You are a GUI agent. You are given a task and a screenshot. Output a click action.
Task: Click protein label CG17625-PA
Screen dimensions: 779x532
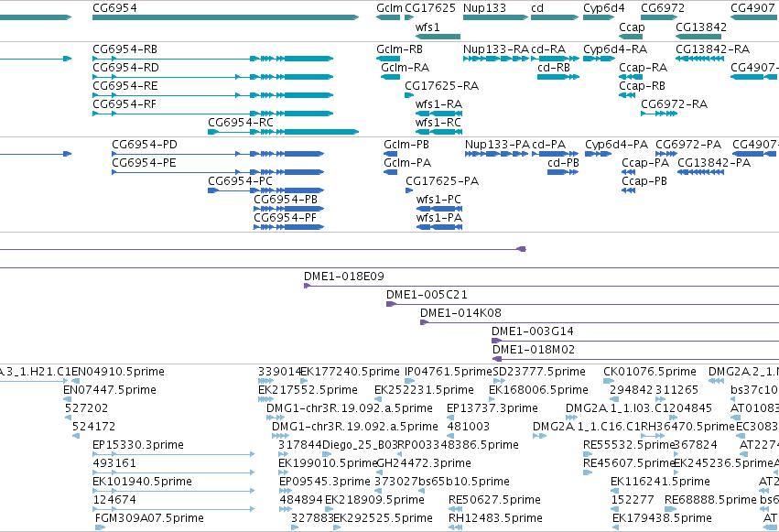tap(442, 181)
